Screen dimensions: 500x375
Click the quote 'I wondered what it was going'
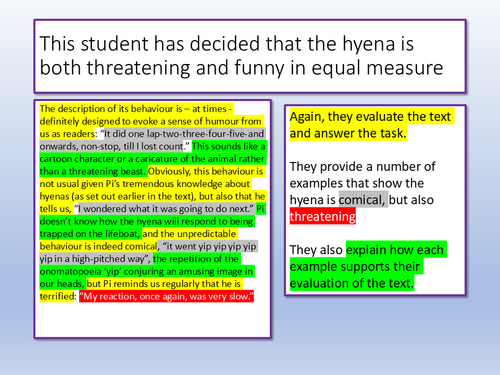click(x=165, y=209)
